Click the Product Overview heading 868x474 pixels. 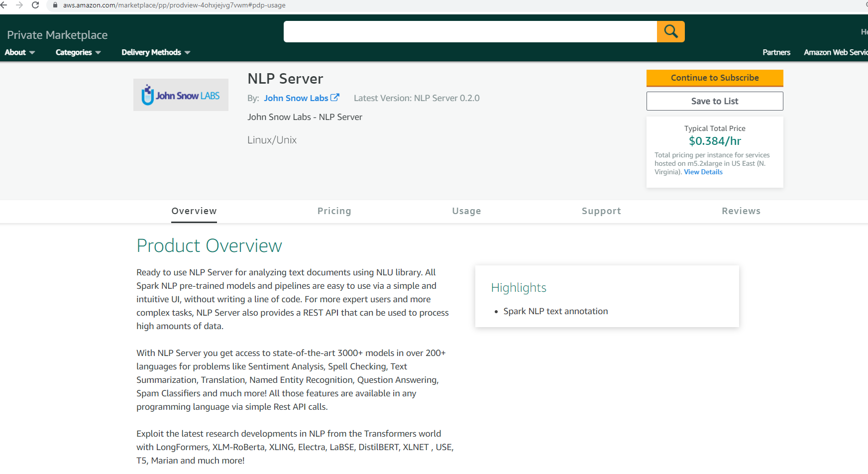pos(209,245)
